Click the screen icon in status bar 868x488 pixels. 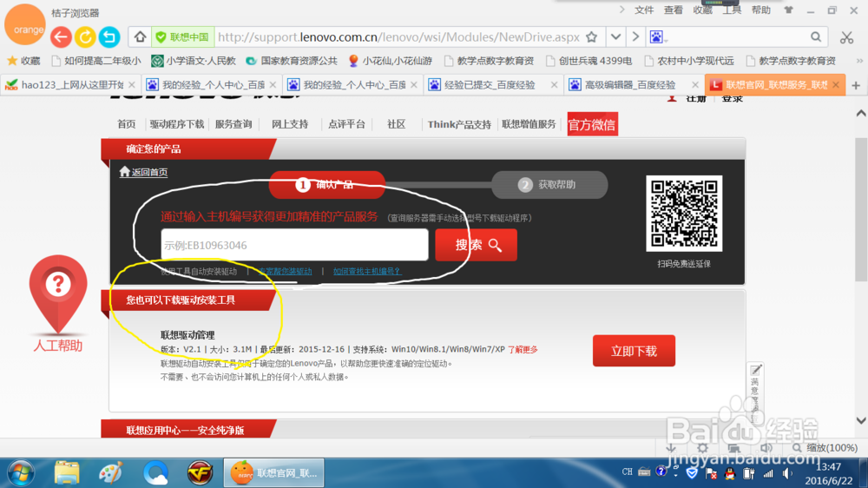[734, 447]
